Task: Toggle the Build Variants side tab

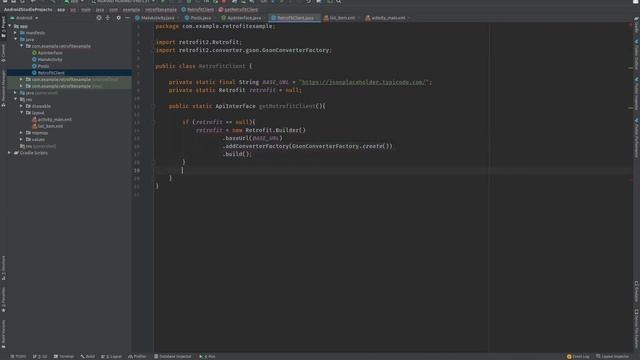Action: click(3, 333)
